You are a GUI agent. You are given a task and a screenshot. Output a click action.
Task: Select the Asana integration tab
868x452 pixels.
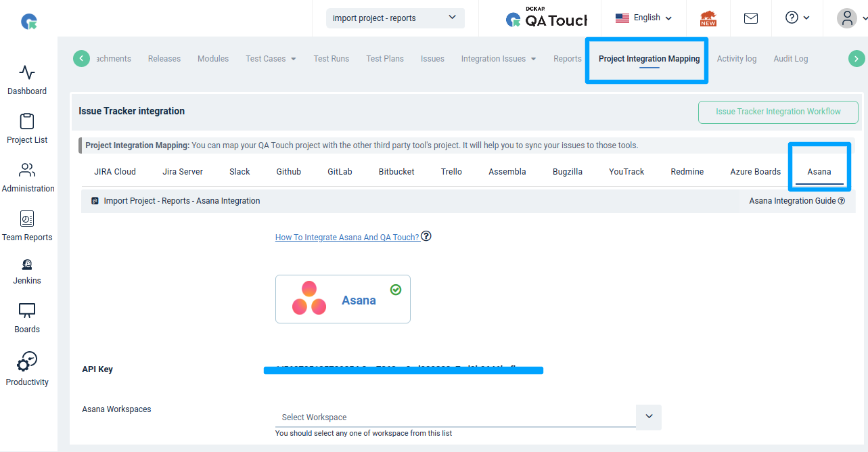pyautogui.click(x=819, y=172)
